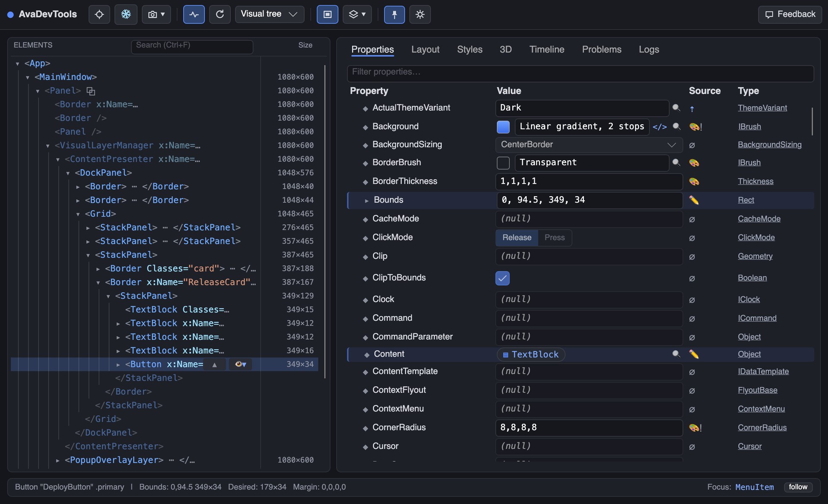The image size is (828, 504).
Task: Activate the crosshair element picker tool
Action: (x=99, y=14)
